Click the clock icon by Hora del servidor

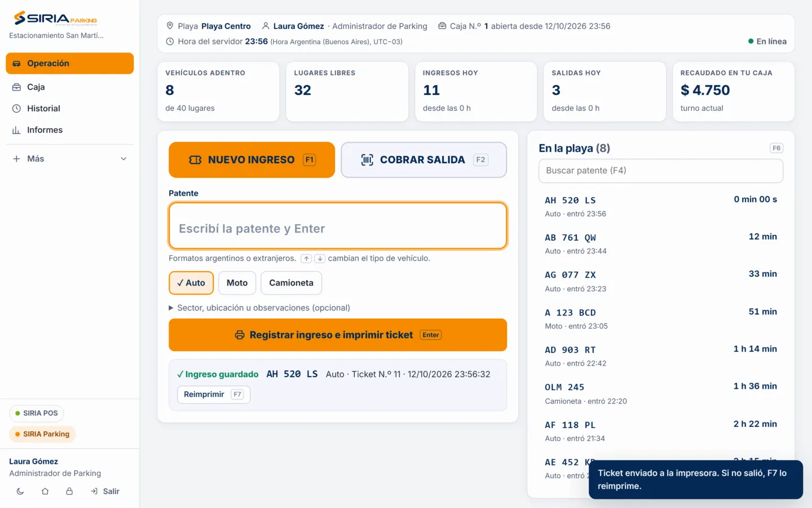[x=170, y=41]
